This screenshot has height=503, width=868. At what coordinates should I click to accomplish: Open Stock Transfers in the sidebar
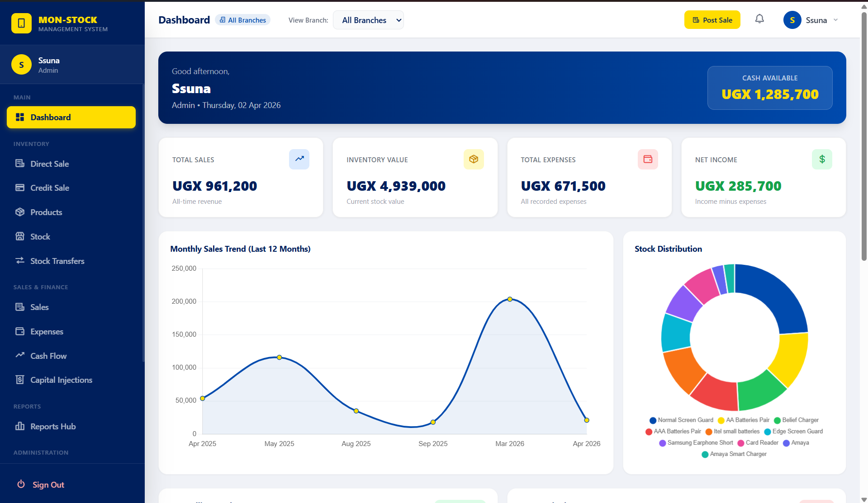(x=57, y=261)
